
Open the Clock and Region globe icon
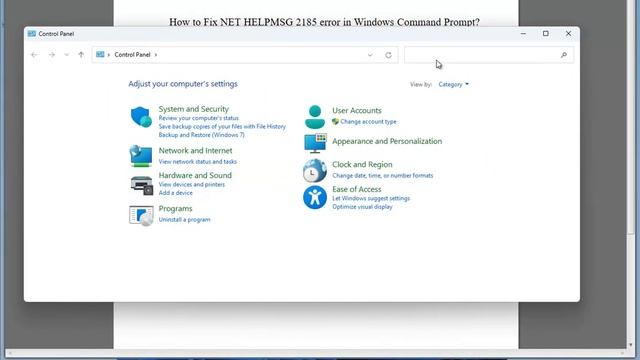[x=315, y=170]
